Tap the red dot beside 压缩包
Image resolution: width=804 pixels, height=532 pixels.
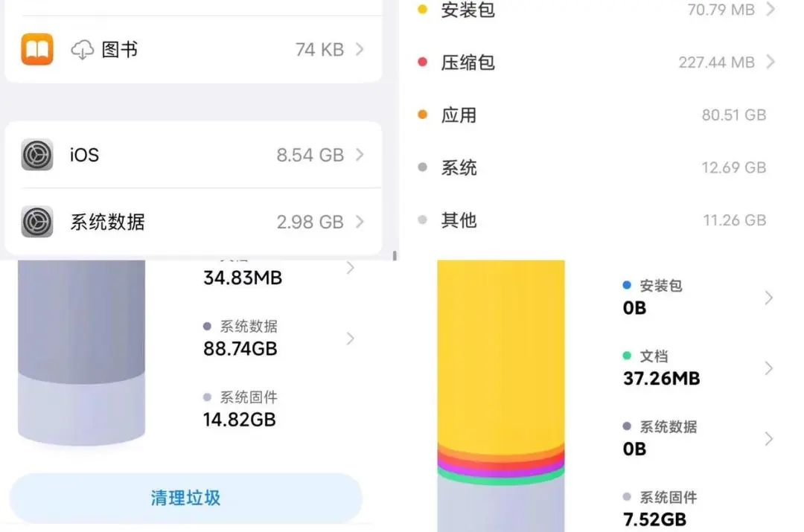(x=423, y=63)
